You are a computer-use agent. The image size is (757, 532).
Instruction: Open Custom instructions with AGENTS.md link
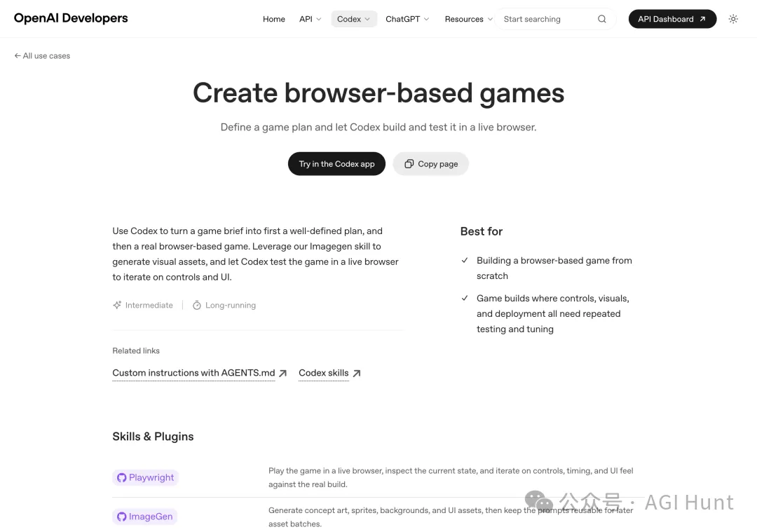[x=193, y=373]
